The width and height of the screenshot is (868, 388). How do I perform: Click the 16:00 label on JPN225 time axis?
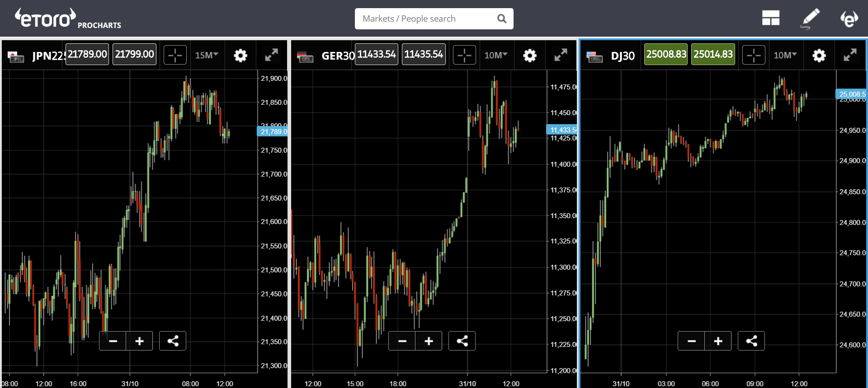78,383
